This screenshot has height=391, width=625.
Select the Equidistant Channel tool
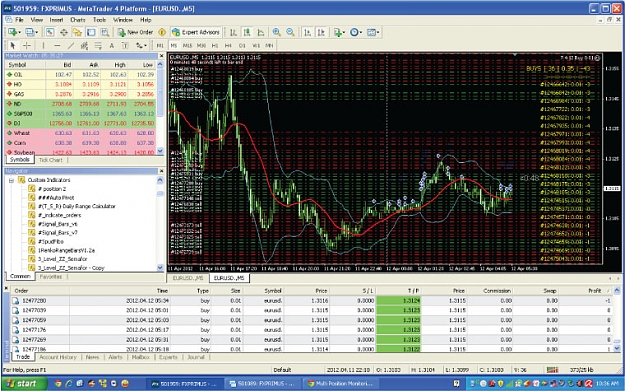coord(84,46)
